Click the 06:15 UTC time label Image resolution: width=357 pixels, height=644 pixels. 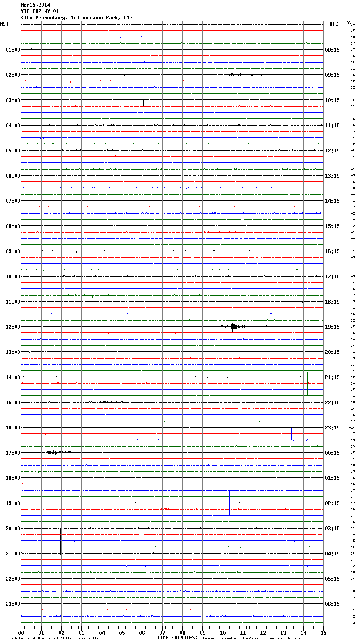coord(332,604)
